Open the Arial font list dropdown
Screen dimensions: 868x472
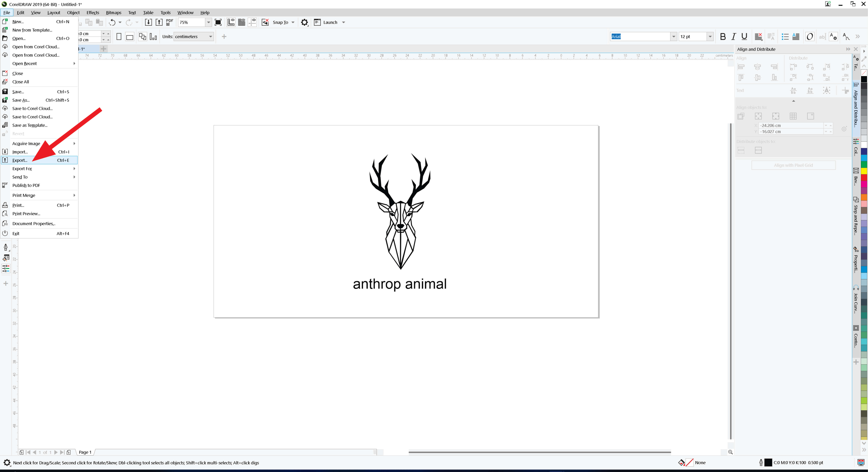[x=673, y=36]
